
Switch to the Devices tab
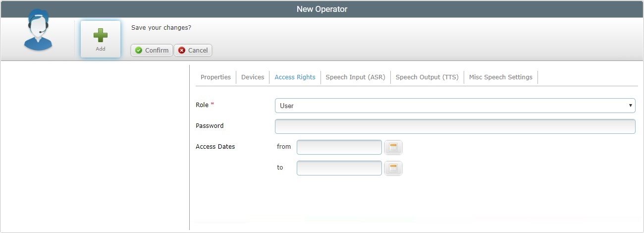253,77
